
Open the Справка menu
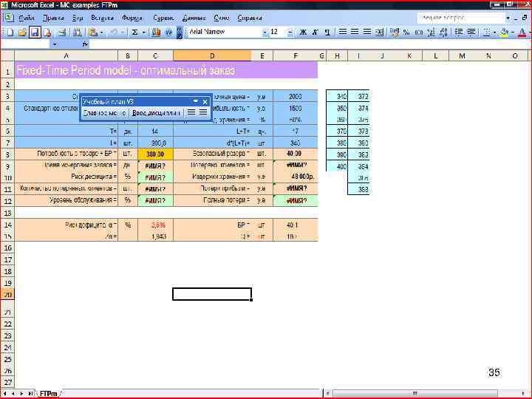(250, 18)
